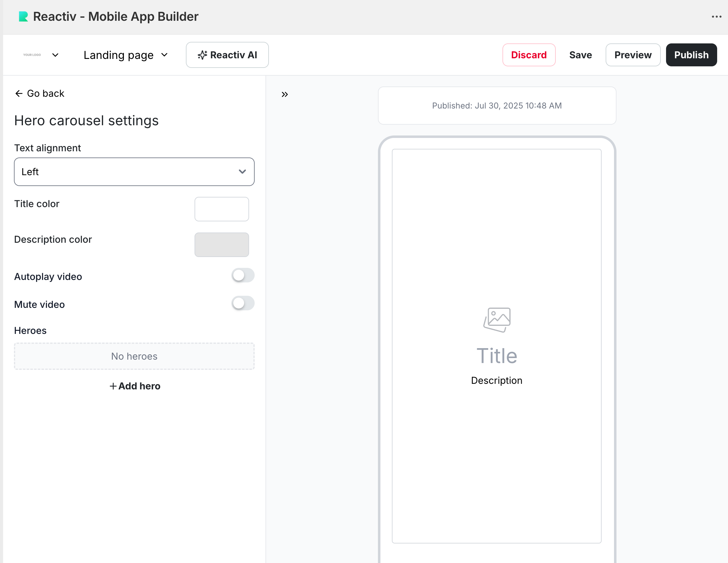
Task: Click Add hero with plus icon
Action: click(135, 386)
